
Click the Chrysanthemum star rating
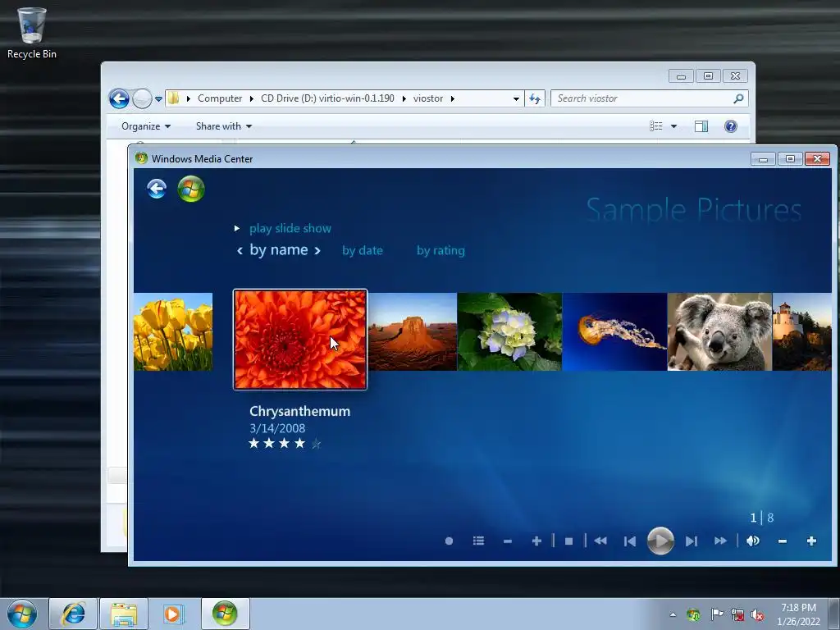tap(285, 444)
